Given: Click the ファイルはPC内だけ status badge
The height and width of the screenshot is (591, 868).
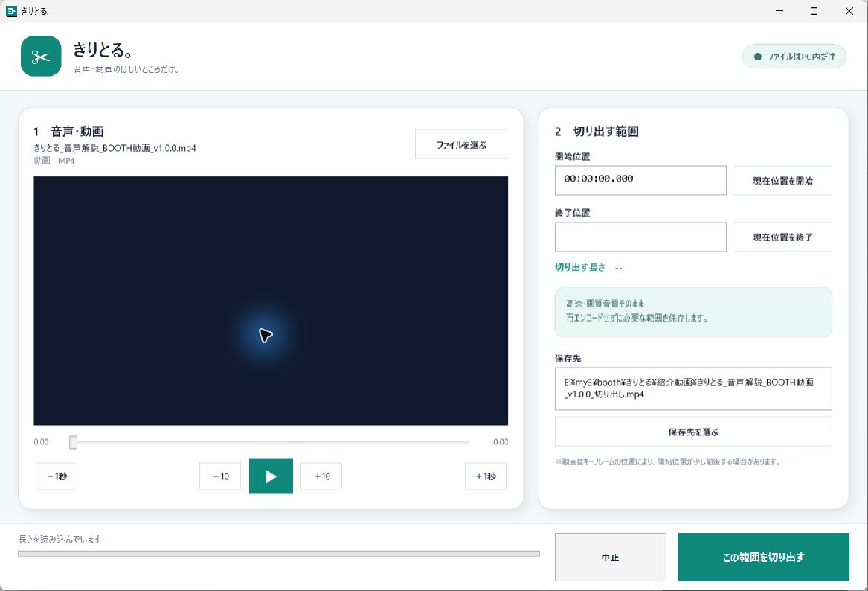Looking at the screenshot, I should (794, 57).
